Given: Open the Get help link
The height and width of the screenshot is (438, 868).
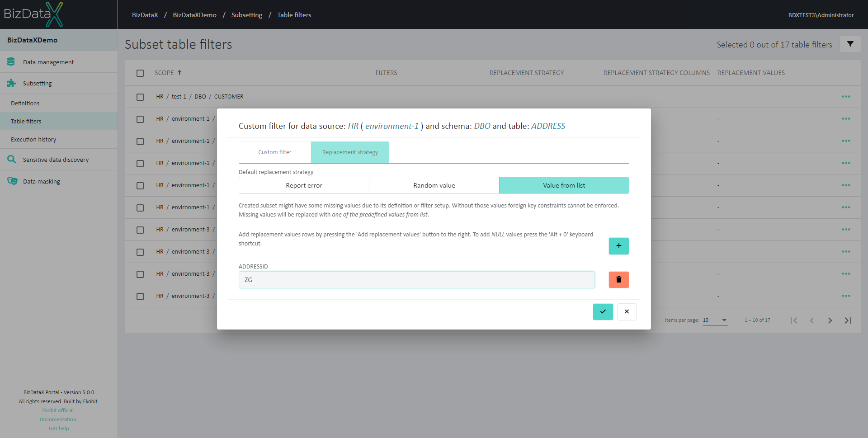Looking at the screenshot, I should point(59,429).
